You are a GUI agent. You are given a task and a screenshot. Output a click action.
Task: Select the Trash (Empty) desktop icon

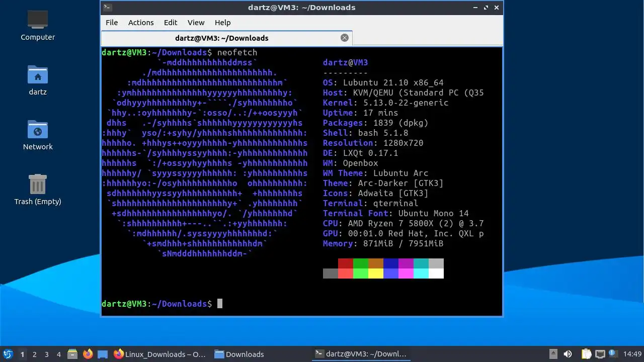38,190
